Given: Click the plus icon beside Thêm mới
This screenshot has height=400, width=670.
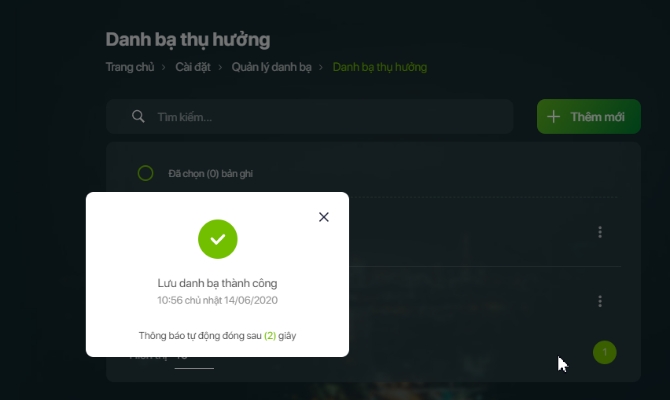Looking at the screenshot, I should (x=553, y=117).
